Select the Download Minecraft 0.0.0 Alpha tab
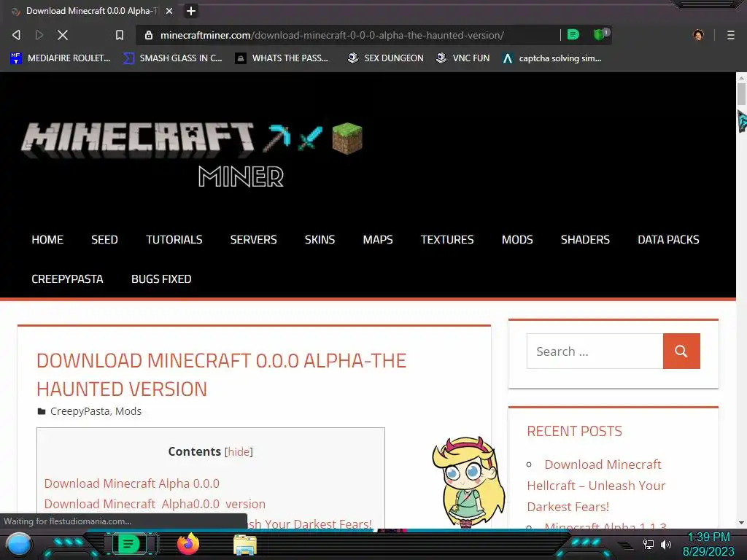 91,11
